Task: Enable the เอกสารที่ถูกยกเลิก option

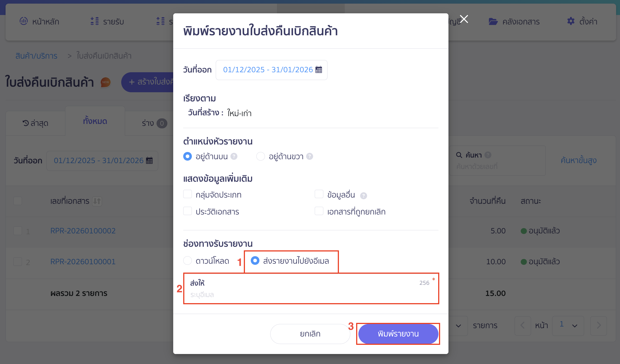Action: coord(319,211)
